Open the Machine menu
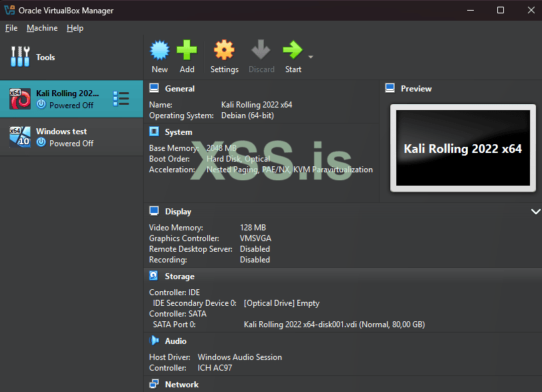Image resolution: width=542 pixels, height=392 pixels. point(42,28)
